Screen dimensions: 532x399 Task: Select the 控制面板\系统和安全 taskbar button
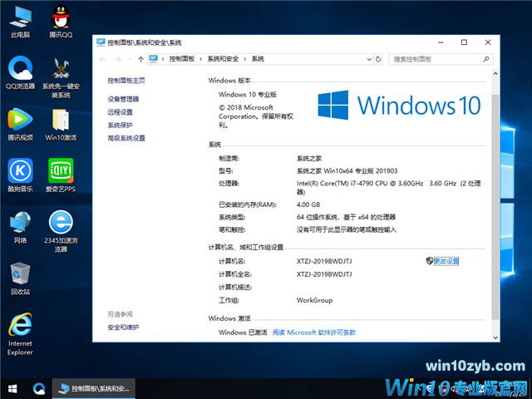[x=94, y=389]
